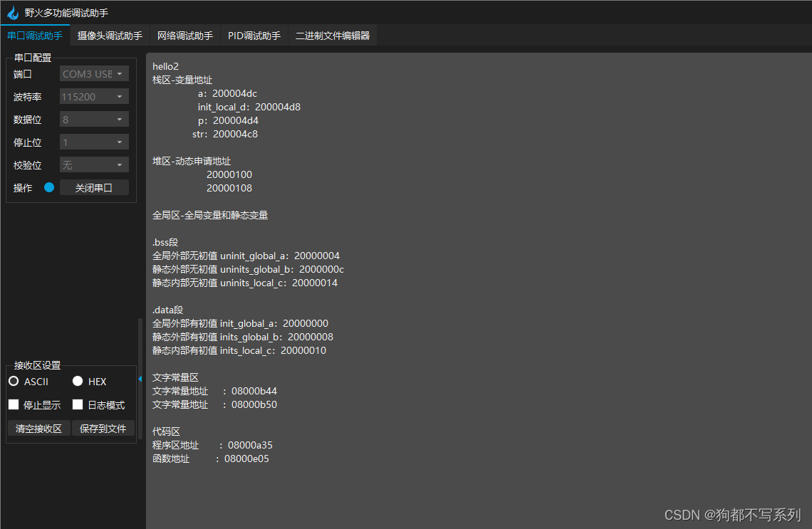Screen dimensions: 812x529
Task: Click the hello2 line in receive area
Action: coord(166,66)
